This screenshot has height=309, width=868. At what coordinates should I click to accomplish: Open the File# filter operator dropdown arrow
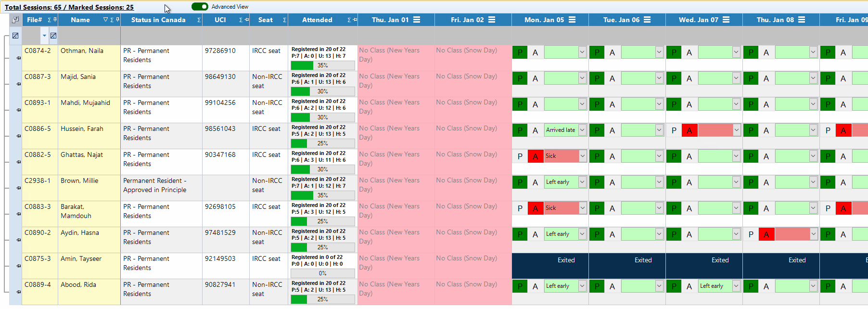pyautogui.click(x=44, y=36)
